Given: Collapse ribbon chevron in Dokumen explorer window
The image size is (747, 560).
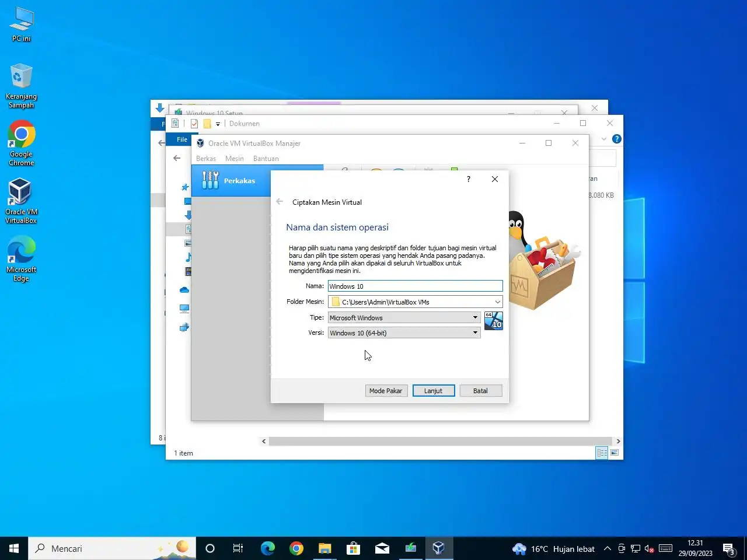Looking at the screenshot, I should coord(604,139).
